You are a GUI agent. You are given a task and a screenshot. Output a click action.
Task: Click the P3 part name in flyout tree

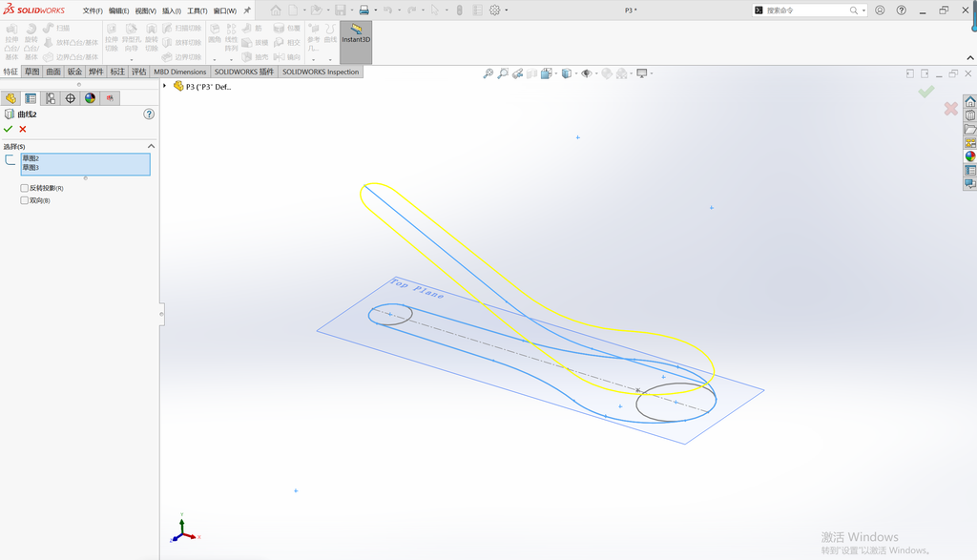pos(208,87)
